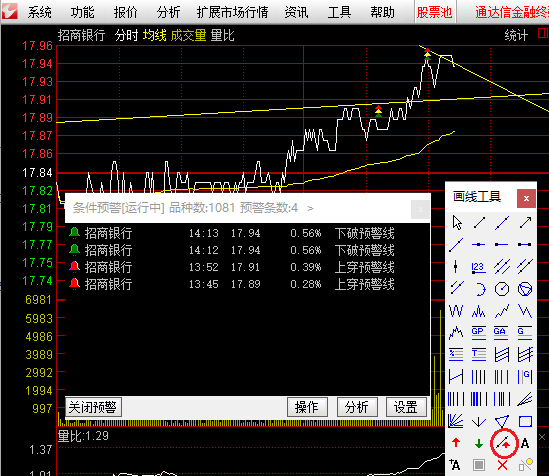Select the W-shaped wave tool

456,311
